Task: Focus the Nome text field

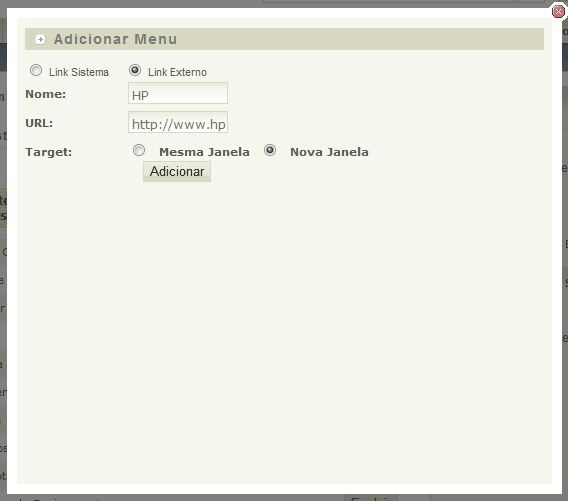Action: (178, 93)
